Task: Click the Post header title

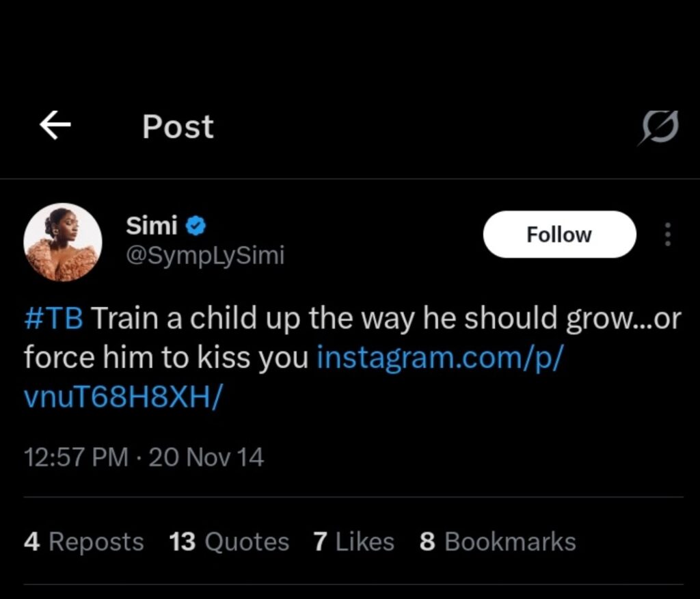Action: (x=178, y=127)
